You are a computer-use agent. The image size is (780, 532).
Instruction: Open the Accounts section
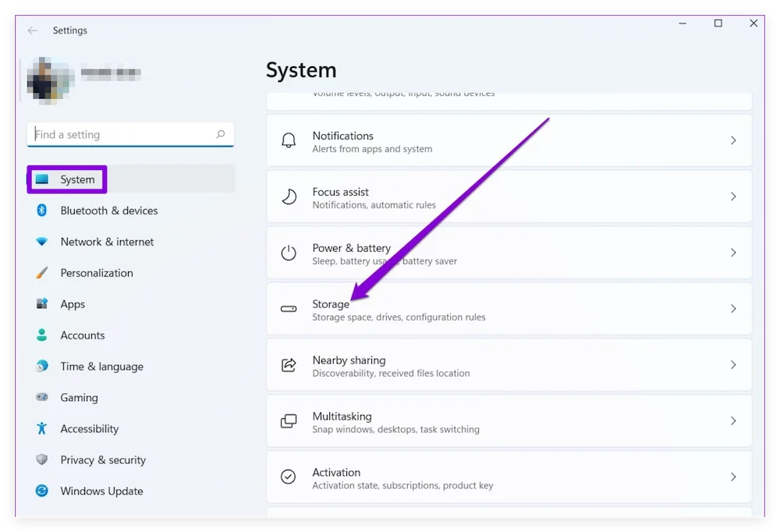tap(131, 335)
